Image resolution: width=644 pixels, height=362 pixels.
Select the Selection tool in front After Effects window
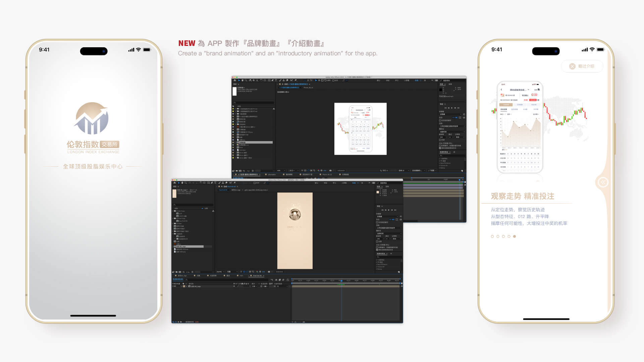click(x=179, y=183)
